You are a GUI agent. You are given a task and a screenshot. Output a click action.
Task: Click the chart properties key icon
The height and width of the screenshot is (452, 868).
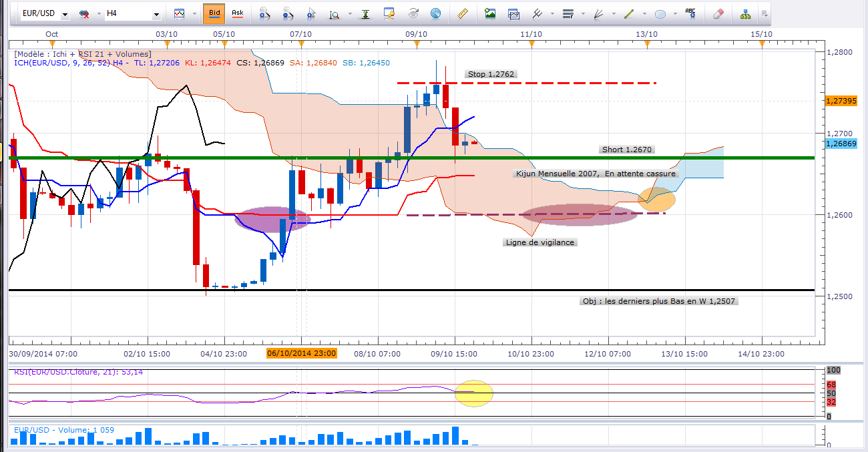(389, 13)
